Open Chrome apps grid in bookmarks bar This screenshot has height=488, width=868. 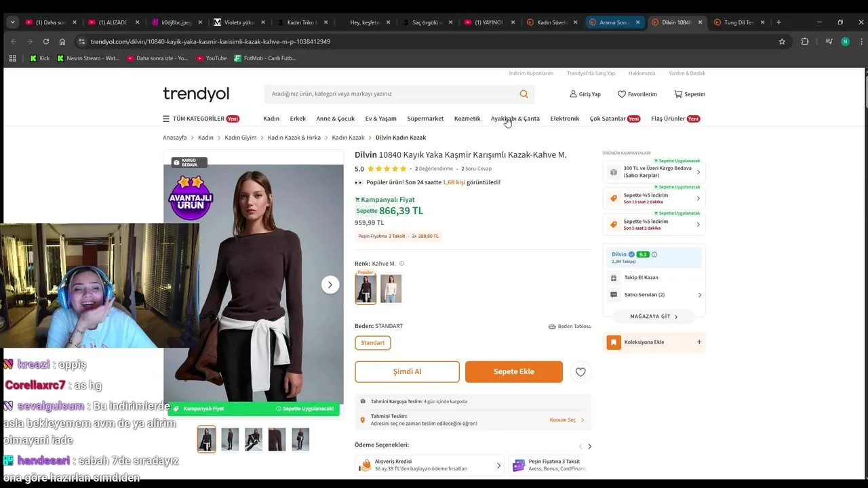[x=12, y=58]
